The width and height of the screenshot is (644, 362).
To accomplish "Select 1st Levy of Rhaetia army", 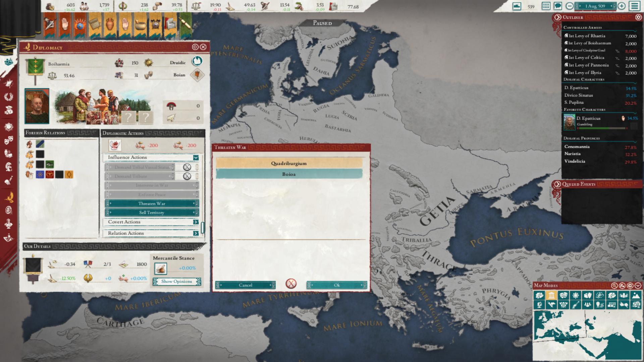I will tap(600, 36).
